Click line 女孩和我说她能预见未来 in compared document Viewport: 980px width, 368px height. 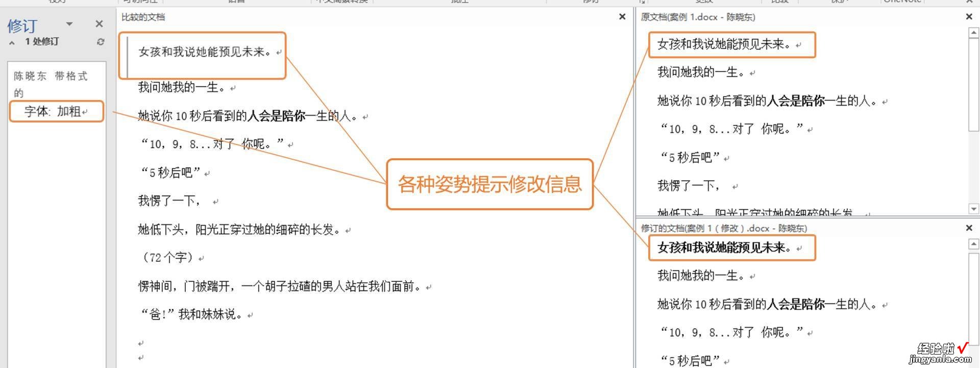pos(205,52)
